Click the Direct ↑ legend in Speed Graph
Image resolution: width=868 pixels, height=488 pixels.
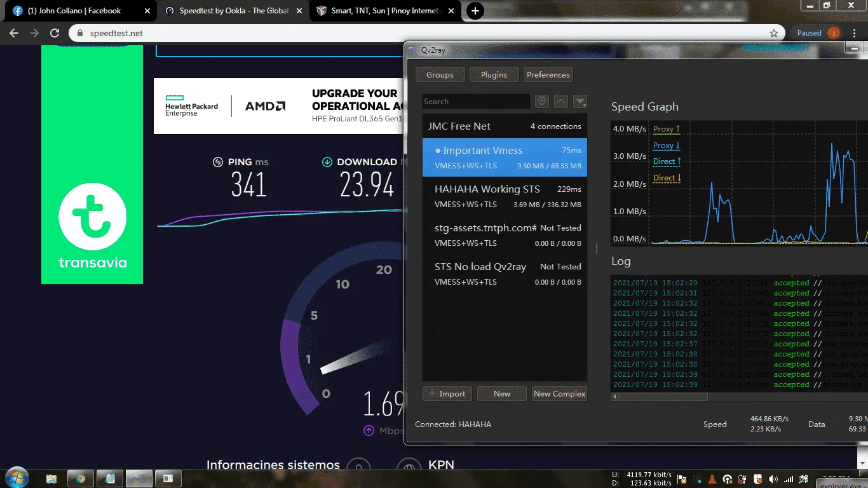coord(667,161)
